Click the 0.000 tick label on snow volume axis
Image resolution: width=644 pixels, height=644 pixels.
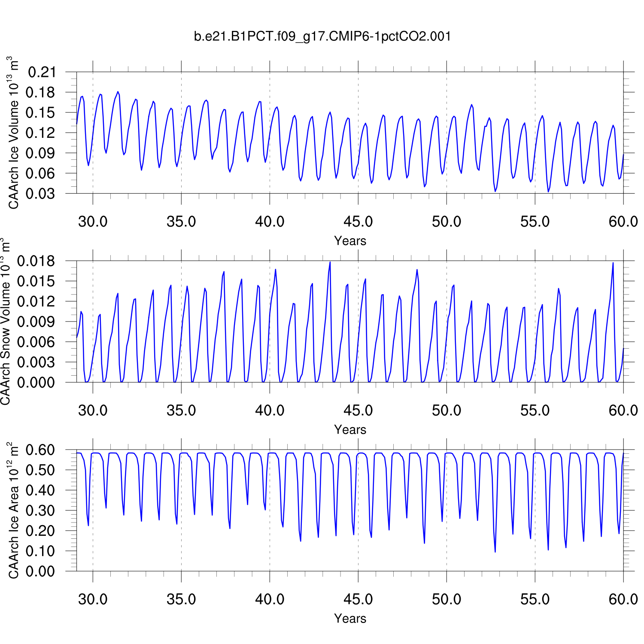click(x=36, y=383)
